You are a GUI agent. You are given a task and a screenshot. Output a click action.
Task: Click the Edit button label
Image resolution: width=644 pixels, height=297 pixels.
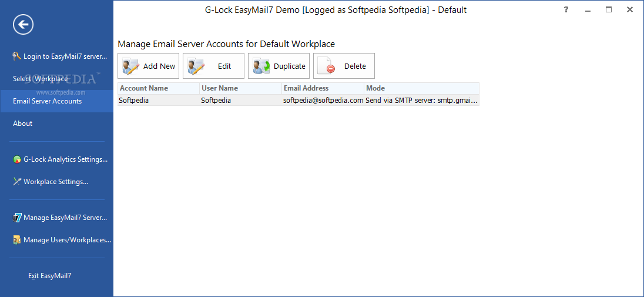[x=224, y=66]
